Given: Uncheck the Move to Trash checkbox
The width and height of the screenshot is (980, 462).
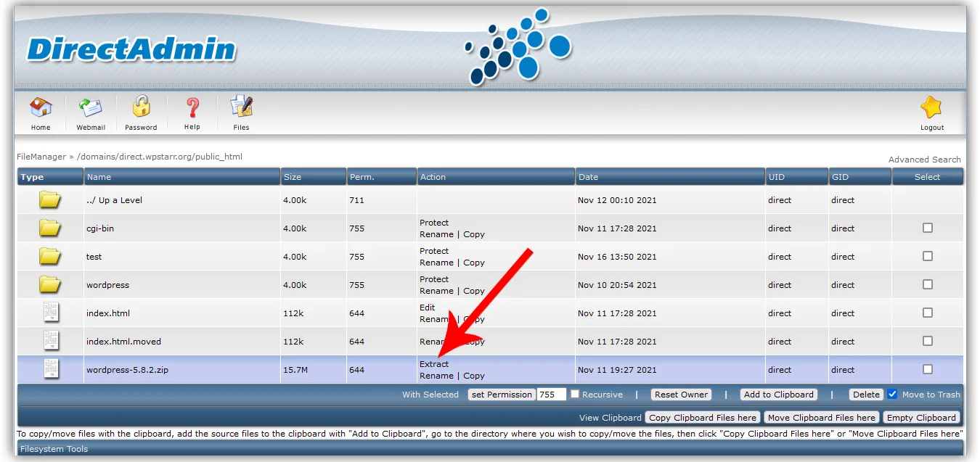Looking at the screenshot, I should point(892,394).
